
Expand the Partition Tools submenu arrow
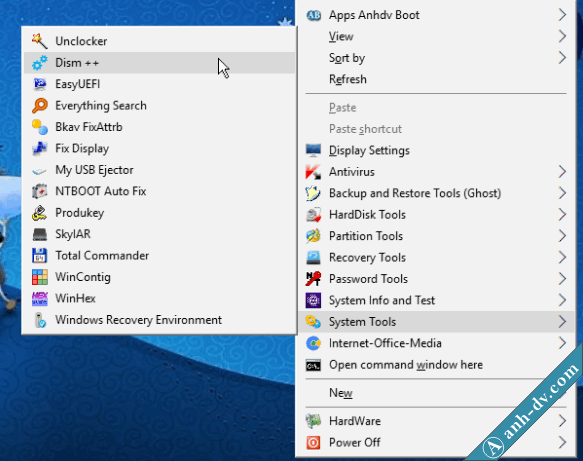562,236
